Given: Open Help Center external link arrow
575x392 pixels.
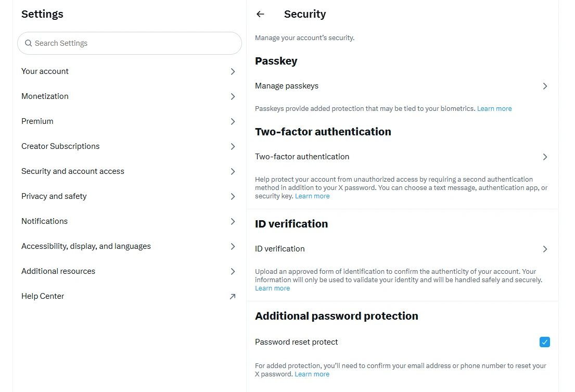Looking at the screenshot, I should pos(233,296).
